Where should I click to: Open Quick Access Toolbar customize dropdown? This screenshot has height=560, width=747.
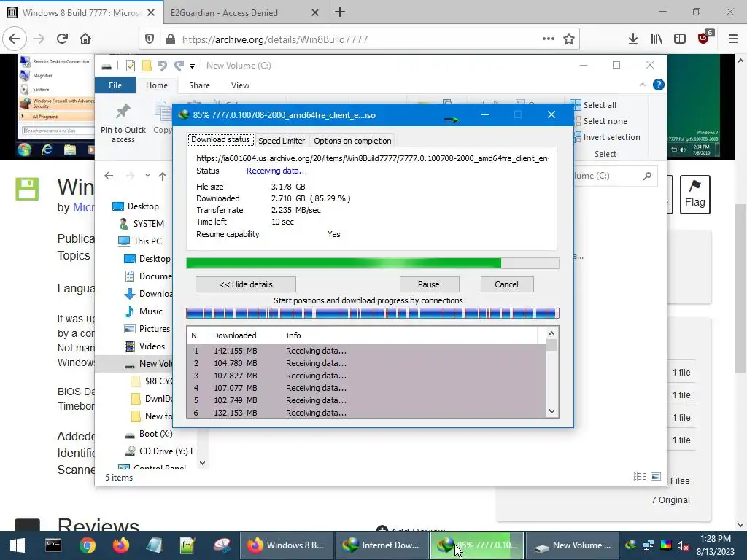click(x=192, y=66)
